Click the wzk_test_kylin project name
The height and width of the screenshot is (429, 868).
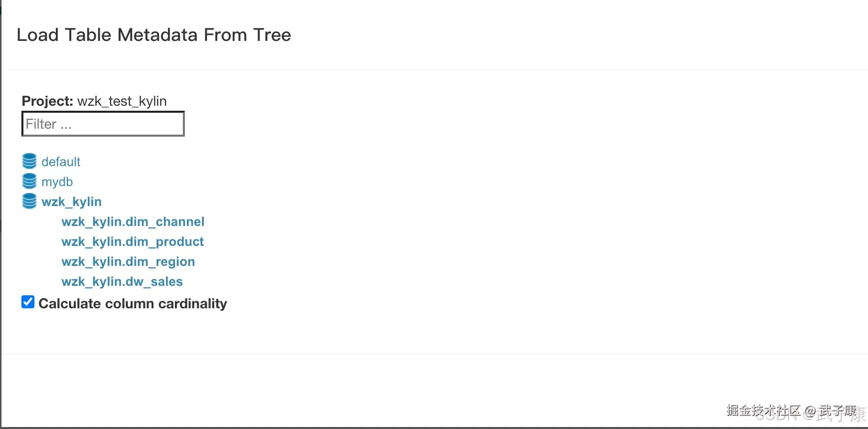coord(122,101)
